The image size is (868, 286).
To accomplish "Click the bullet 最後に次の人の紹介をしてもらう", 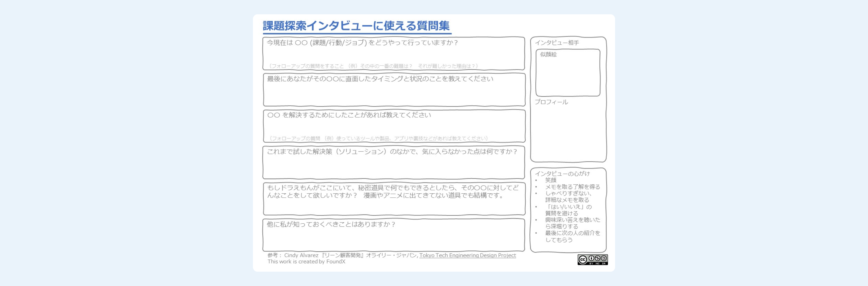I will pyautogui.click(x=572, y=236).
